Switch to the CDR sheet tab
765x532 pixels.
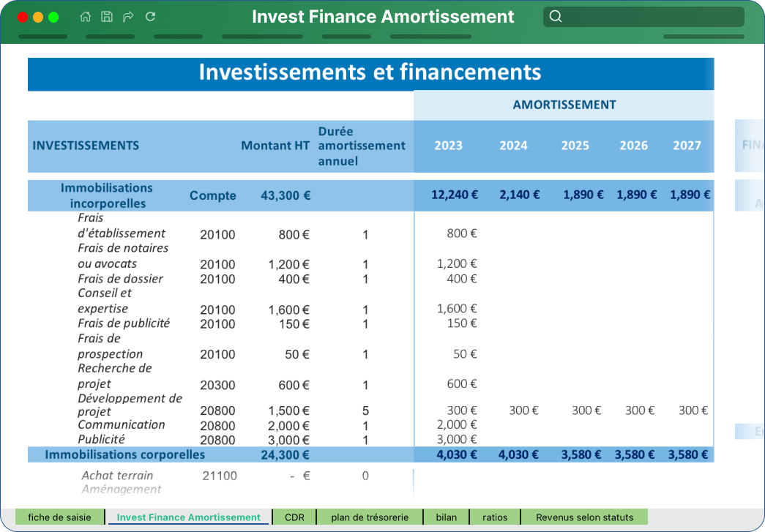click(294, 517)
